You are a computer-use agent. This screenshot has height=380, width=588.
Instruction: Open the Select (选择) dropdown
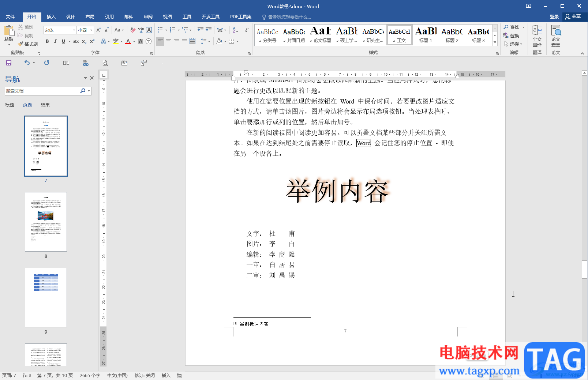513,44
